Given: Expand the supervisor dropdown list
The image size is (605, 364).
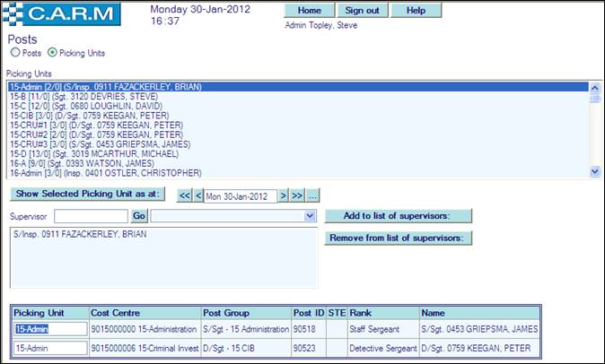Looking at the screenshot, I should pos(310,216).
